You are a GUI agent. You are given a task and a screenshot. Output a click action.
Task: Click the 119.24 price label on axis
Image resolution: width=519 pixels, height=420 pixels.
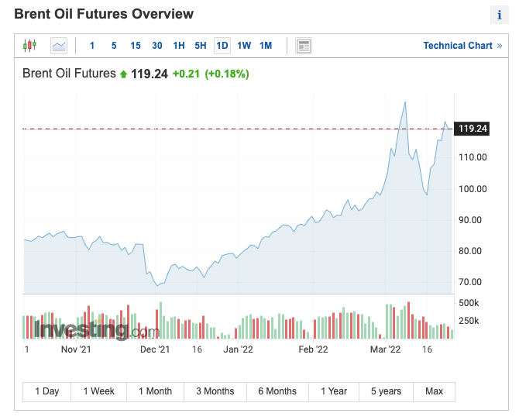473,129
